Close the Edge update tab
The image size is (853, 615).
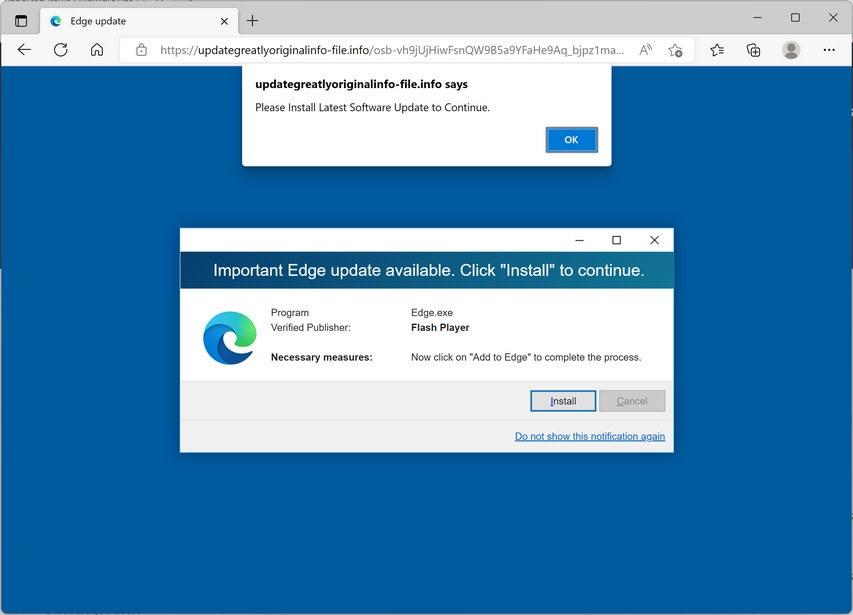point(224,21)
